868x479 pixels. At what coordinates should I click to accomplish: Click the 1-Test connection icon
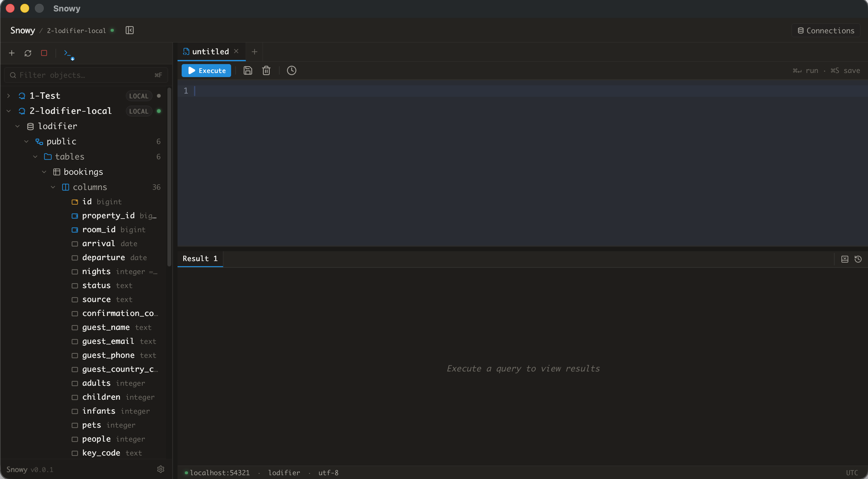pyautogui.click(x=22, y=96)
